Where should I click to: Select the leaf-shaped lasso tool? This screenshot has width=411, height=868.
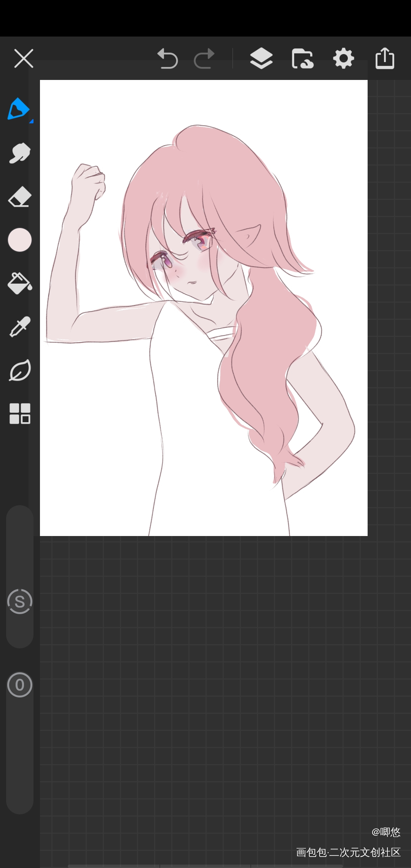pos(20,370)
